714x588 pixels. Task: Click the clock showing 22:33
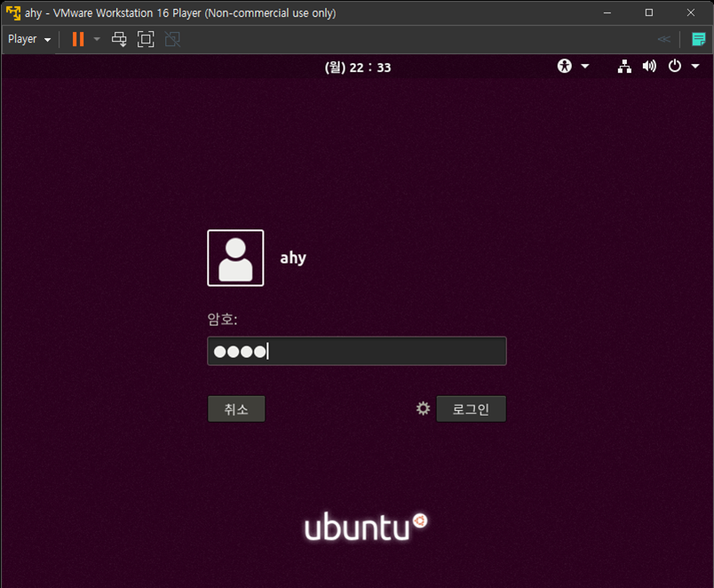(x=358, y=68)
